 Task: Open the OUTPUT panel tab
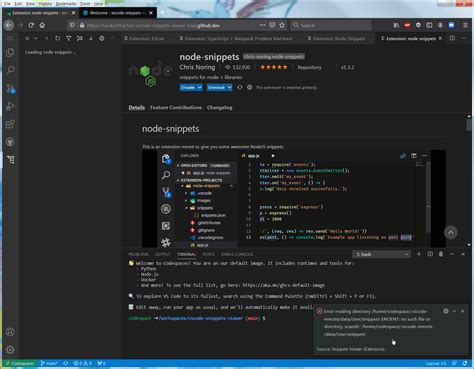(x=163, y=254)
